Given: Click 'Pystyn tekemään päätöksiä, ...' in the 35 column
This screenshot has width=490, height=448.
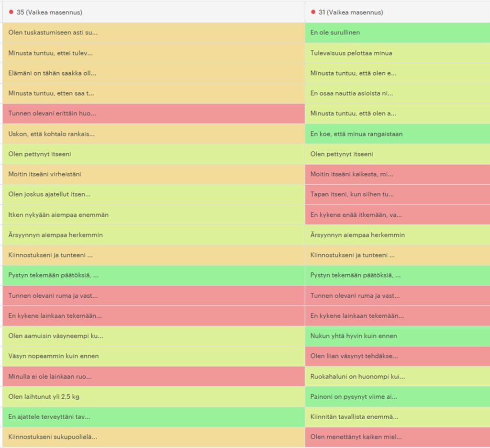Looking at the screenshot, I should [x=154, y=275].
